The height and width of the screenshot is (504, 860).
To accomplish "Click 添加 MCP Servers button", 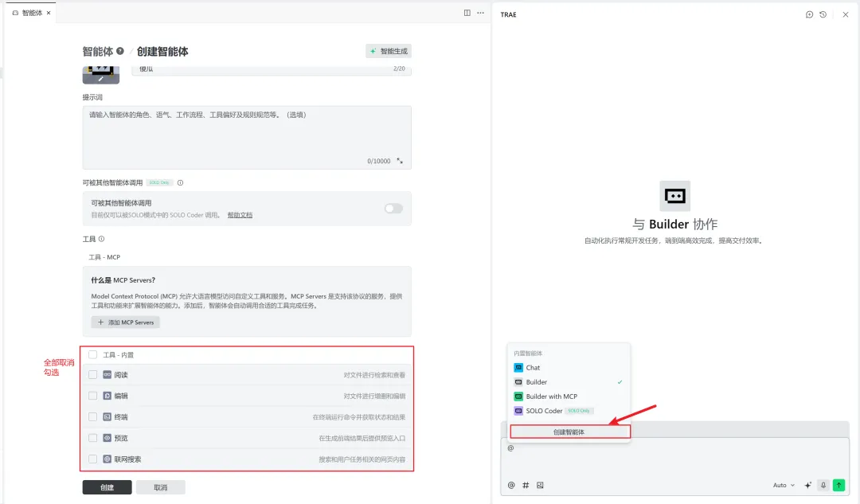I will tap(126, 322).
